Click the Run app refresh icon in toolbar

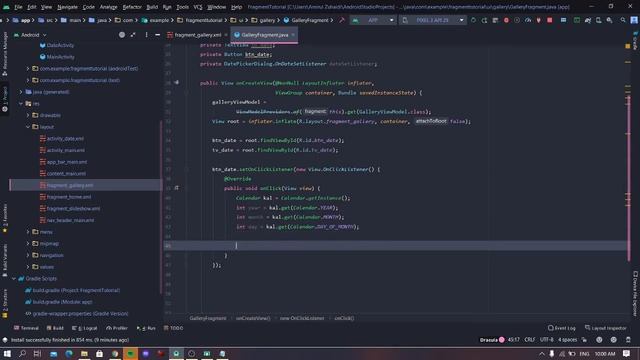(x=473, y=20)
